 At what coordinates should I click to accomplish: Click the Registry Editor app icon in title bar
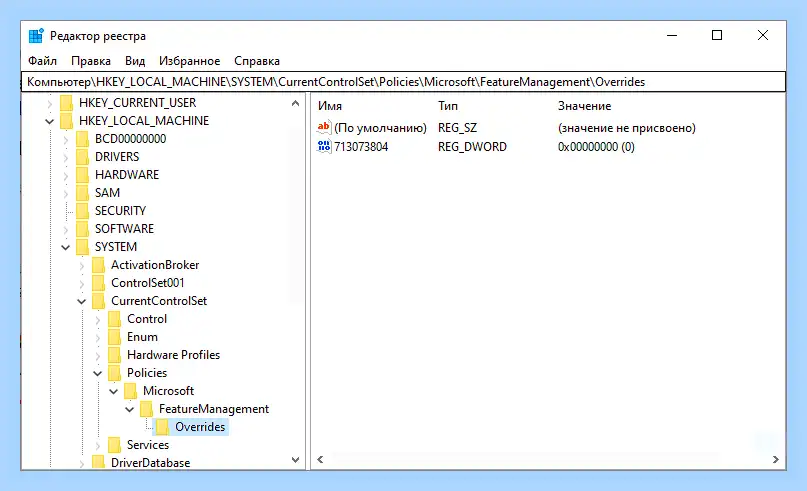[36, 36]
